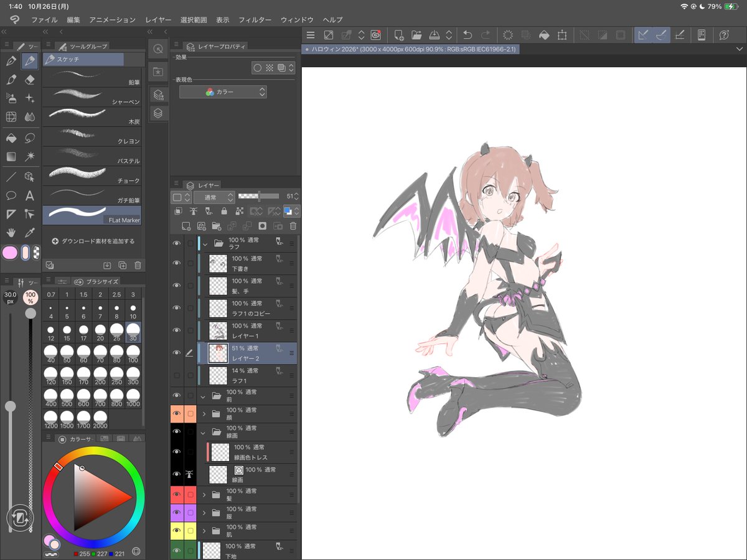Expand the 髪 layer folder

[204, 495]
